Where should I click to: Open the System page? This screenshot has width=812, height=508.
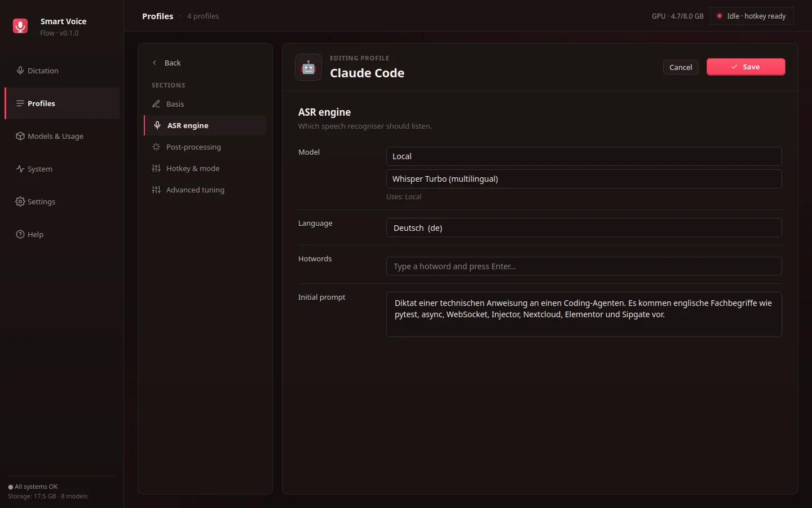pos(62,169)
